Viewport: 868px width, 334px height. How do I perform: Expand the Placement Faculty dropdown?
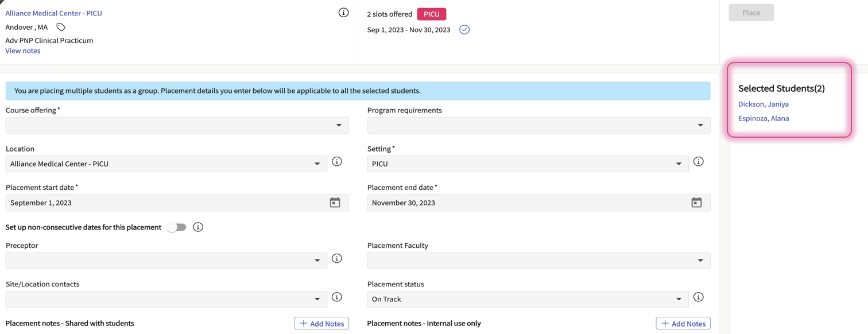coord(538,261)
